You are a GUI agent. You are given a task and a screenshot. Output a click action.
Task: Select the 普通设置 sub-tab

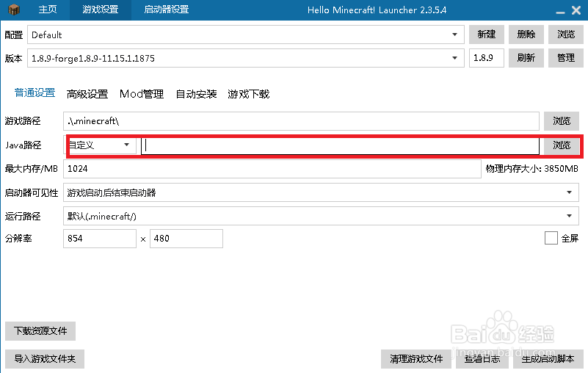tap(35, 93)
